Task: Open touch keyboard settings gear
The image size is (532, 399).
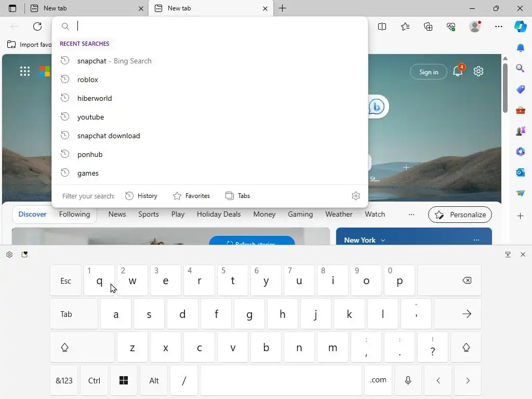Action: tap(9, 255)
